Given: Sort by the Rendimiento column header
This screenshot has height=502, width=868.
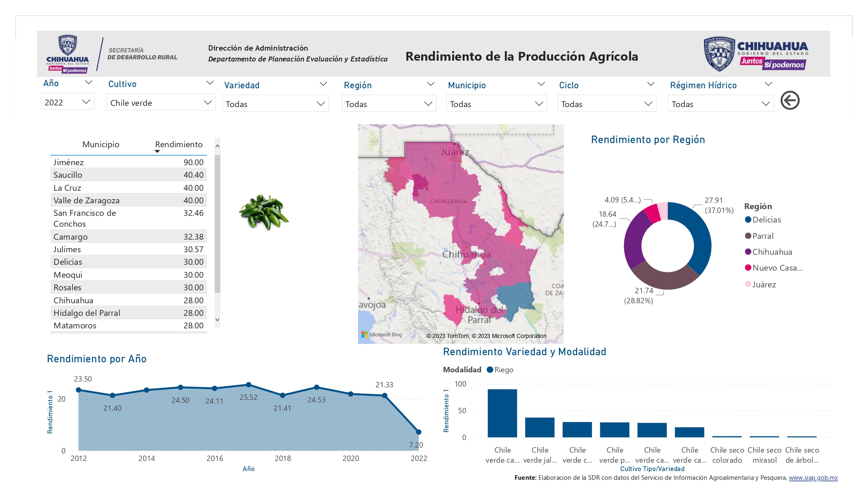Looking at the screenshot, I should 179,144.
